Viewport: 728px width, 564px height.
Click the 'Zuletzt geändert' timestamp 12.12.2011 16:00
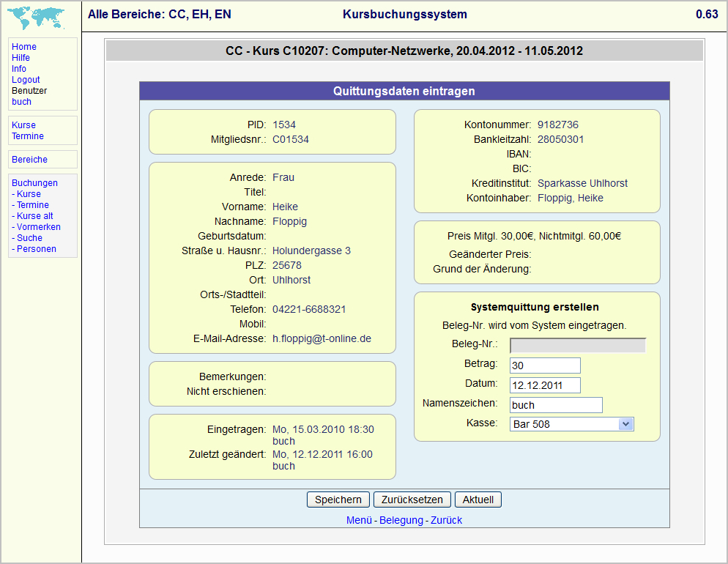click(323, 454)
